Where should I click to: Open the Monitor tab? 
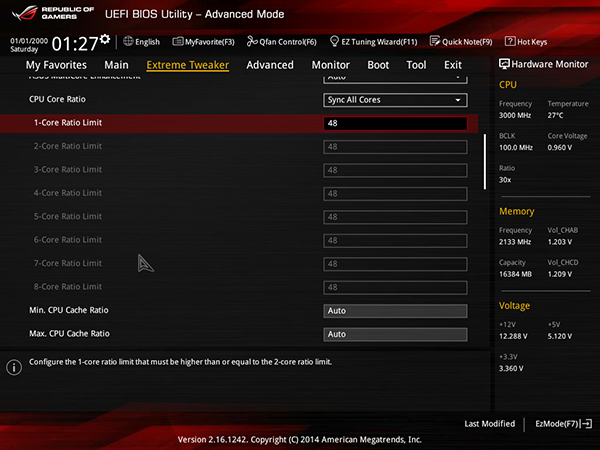[331, 65]
